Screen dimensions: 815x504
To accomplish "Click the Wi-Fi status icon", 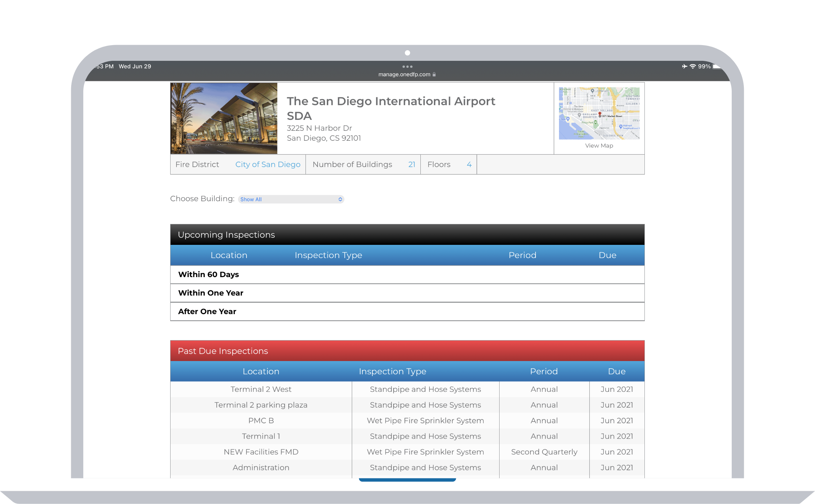I will 692,66.
